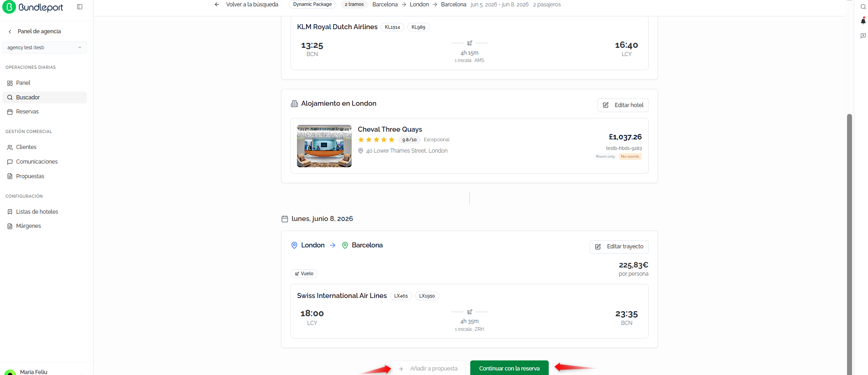Collapse the sidebar panel toggle icon
The width and height of the screenshot is (868, 375).
coord(80,7)
